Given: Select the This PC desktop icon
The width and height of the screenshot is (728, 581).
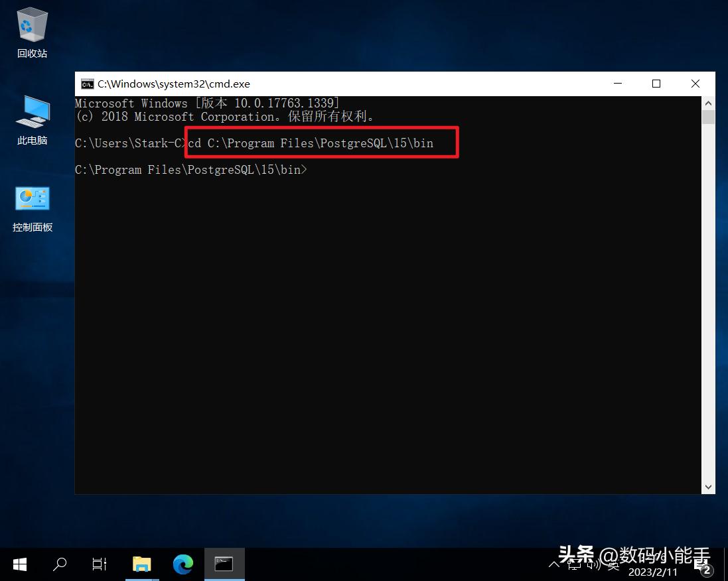Looking at the screenshot, I should pos(32,119).
